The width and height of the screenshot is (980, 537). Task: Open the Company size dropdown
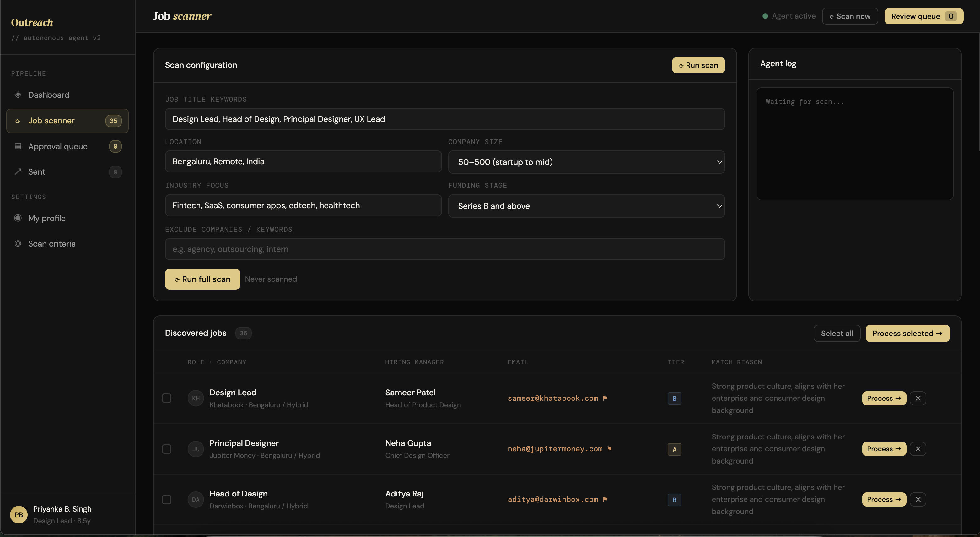586,162
